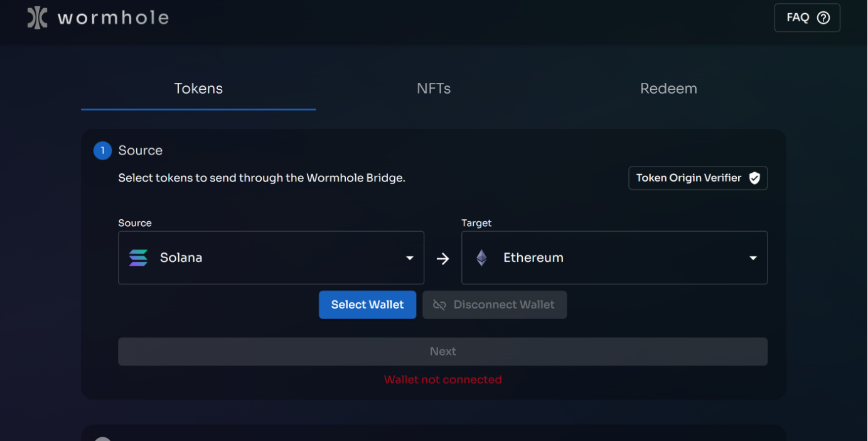This screenshot has height=441, width=868.
Task: Switch to the NFTs tab
Action: point(434,89)
